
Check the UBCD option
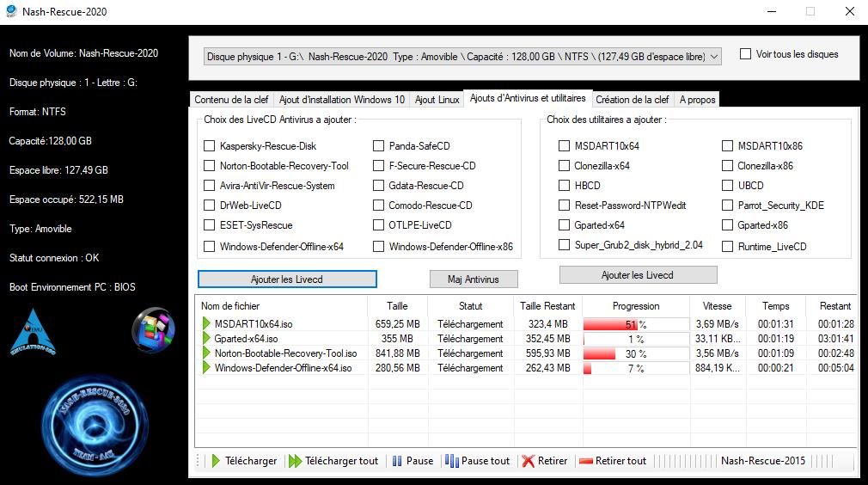[727, 186]
